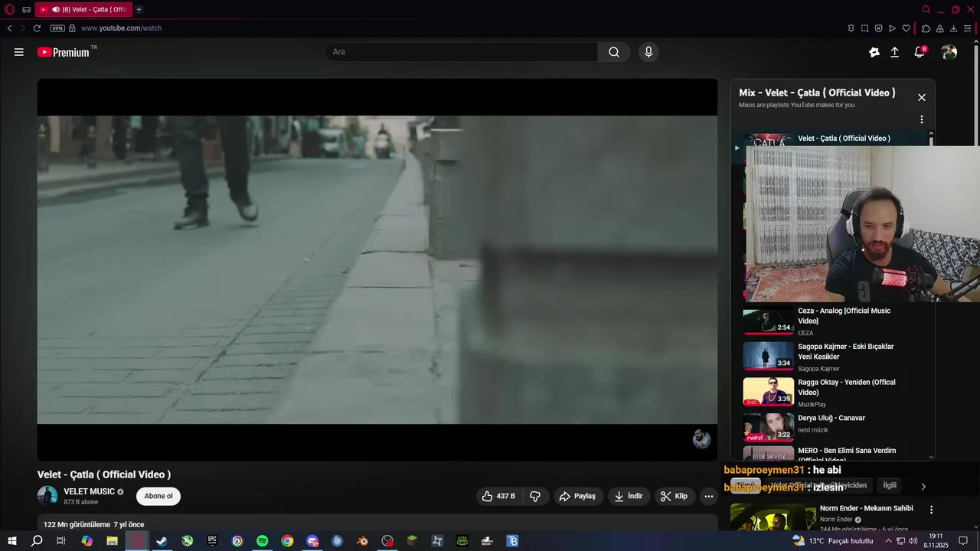Reload the page in the address bar
The height and width of the screenshot is (551, 980).
pyautogui.click(x=37, y=28)
